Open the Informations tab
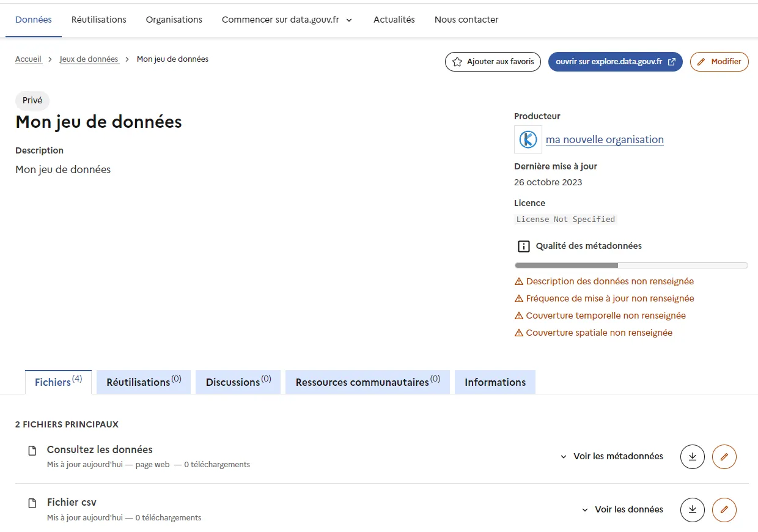758x532 pixels. coord(495,382)
